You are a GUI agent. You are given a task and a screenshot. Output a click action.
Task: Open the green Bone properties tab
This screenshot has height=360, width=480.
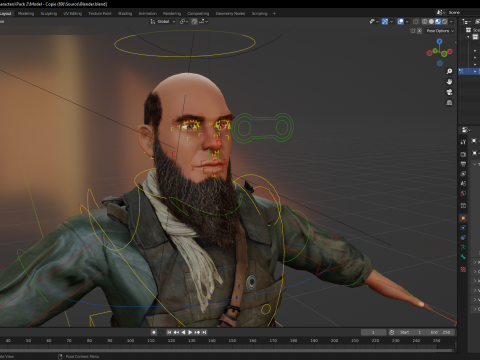tap(463, 257)
